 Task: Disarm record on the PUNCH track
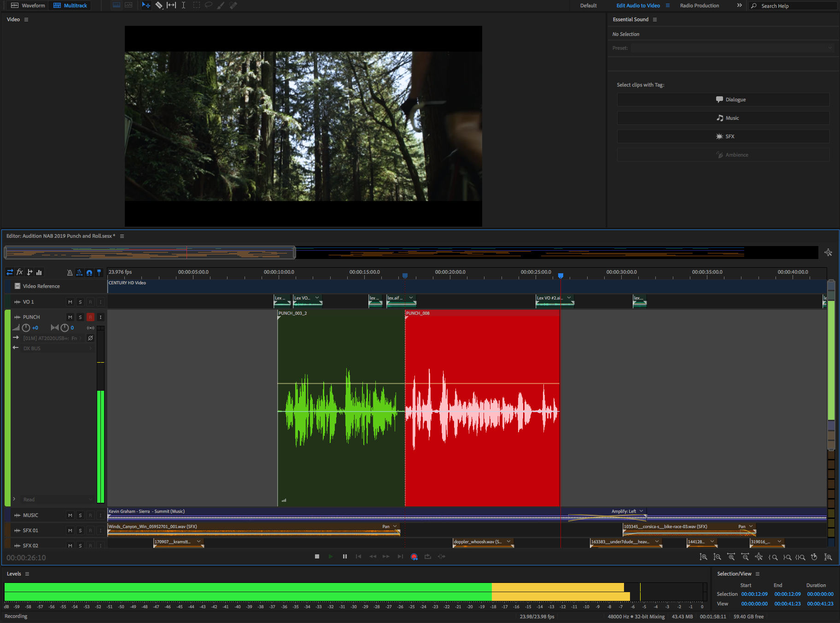pos(90,317)
